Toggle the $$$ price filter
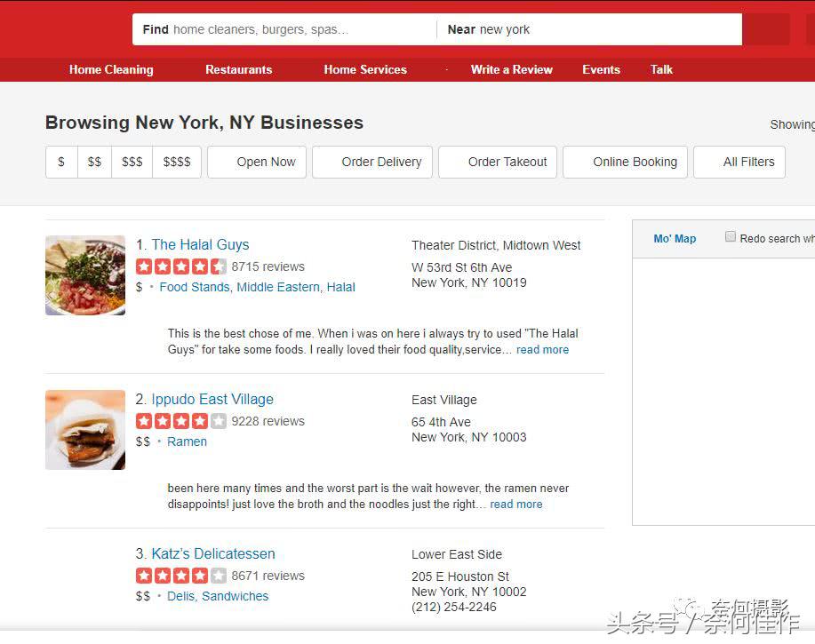The image size is (815, 644). (x=132, y=162)
